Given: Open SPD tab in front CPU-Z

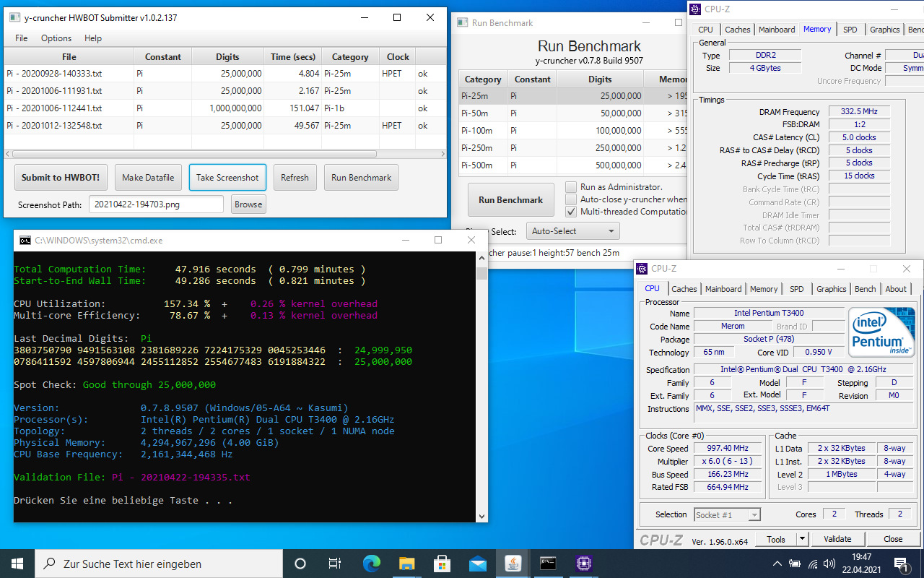Looking at the screenshot, I should (x=796, y=289).
